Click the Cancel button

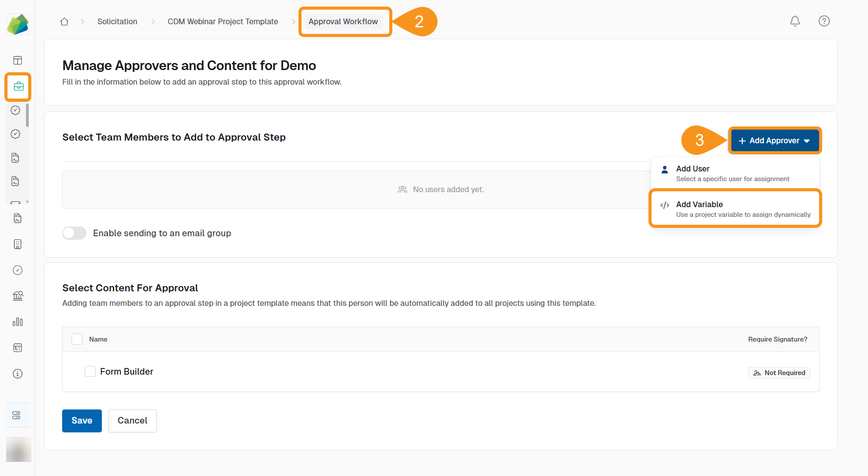(132, 420)
